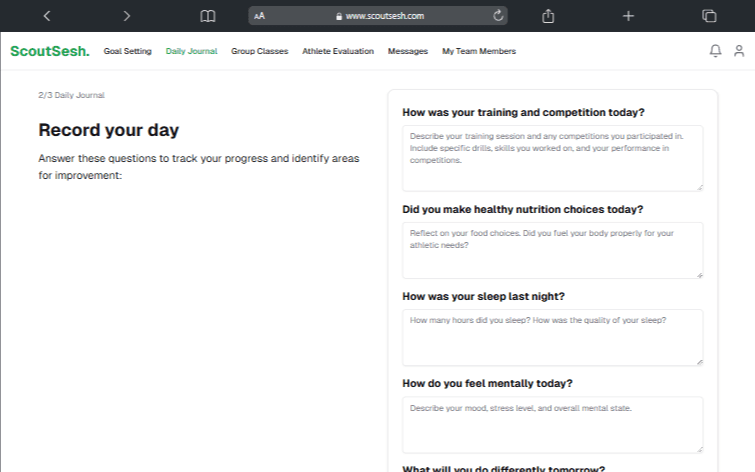Go to Athlete Evaluation page
Viewport: 755px width, 472px height.
pyautogui.click(x=338, y=51)
